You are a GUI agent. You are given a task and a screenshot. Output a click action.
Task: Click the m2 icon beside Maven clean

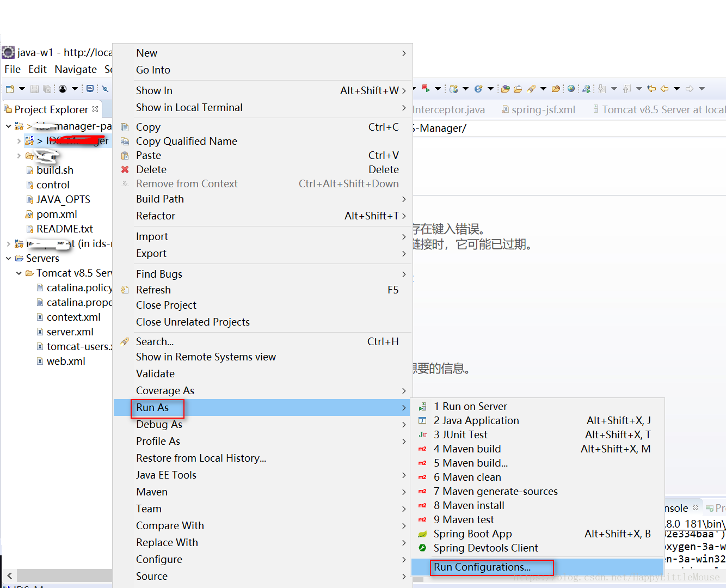click(x=422, y=477)
